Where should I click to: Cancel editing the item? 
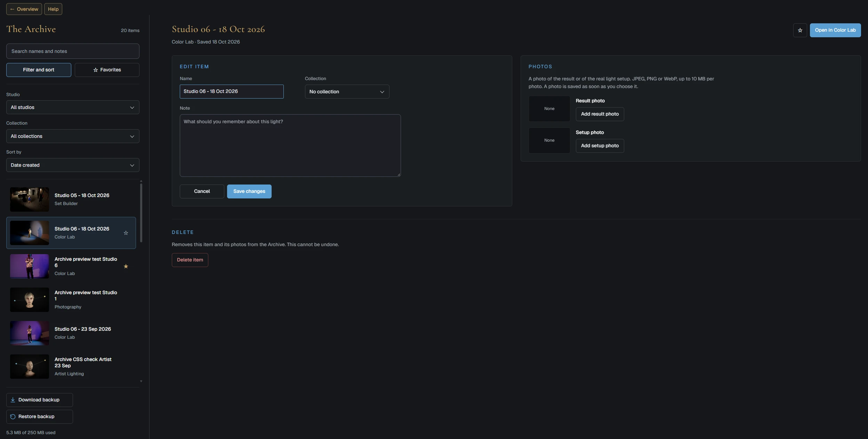pyautogui.click(x=202, y=191)
